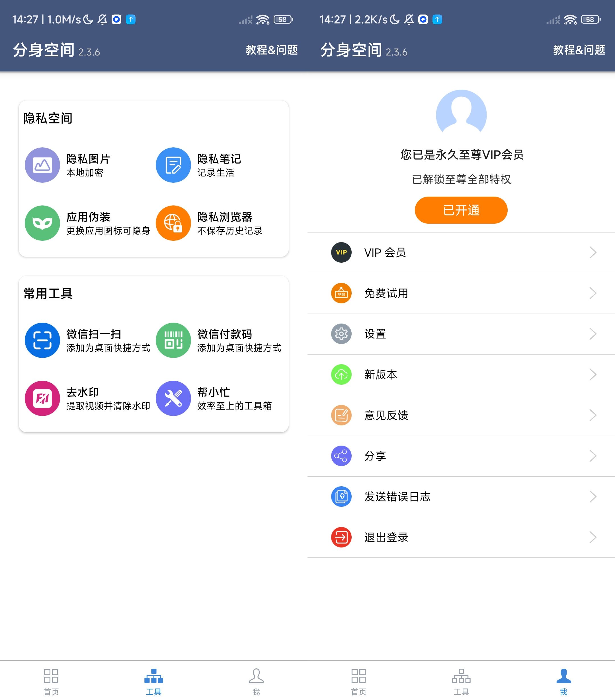Select the 去水印 watermark removal icon
This screenshot has height=700, width=615.
tap(42, 398)
